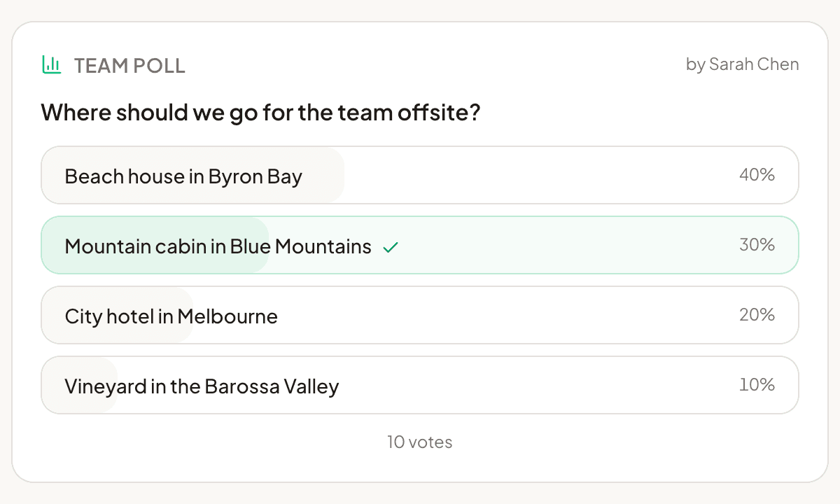
Task: Select the poll question text
Action: (x=262, y=112)
